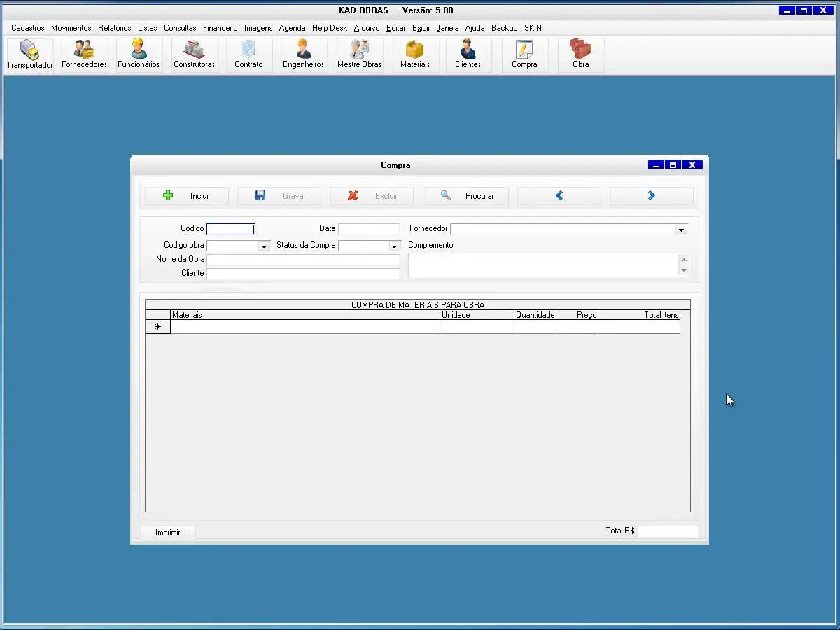Image resolution: width=840 pixels, height=630 pixels.
Task: Expand the Fornecedor dropdown
Action: [x=680, y=230]
